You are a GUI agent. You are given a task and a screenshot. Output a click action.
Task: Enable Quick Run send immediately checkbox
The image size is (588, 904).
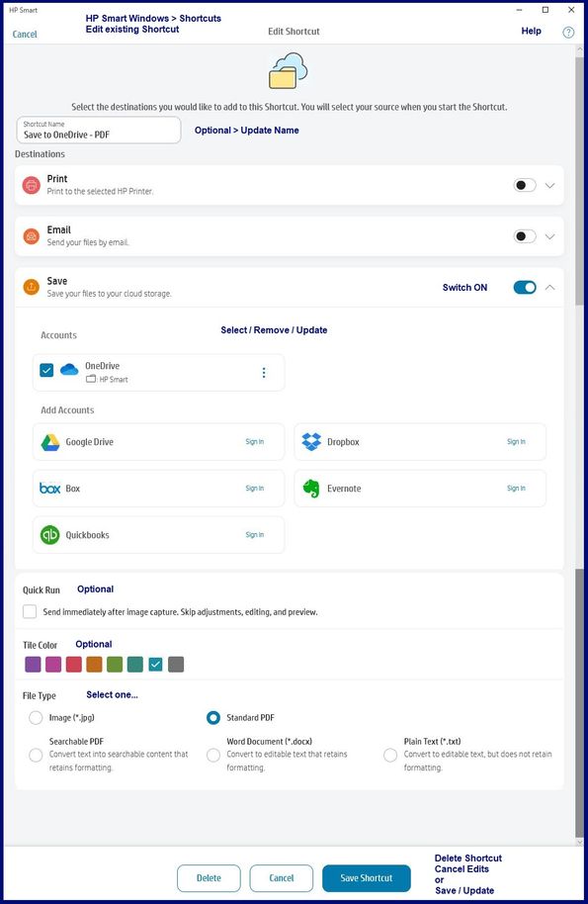point(30,611)
